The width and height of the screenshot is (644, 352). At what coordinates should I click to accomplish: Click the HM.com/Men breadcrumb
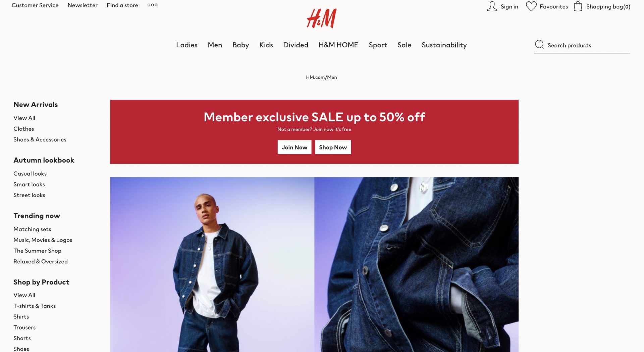[321, 77]
